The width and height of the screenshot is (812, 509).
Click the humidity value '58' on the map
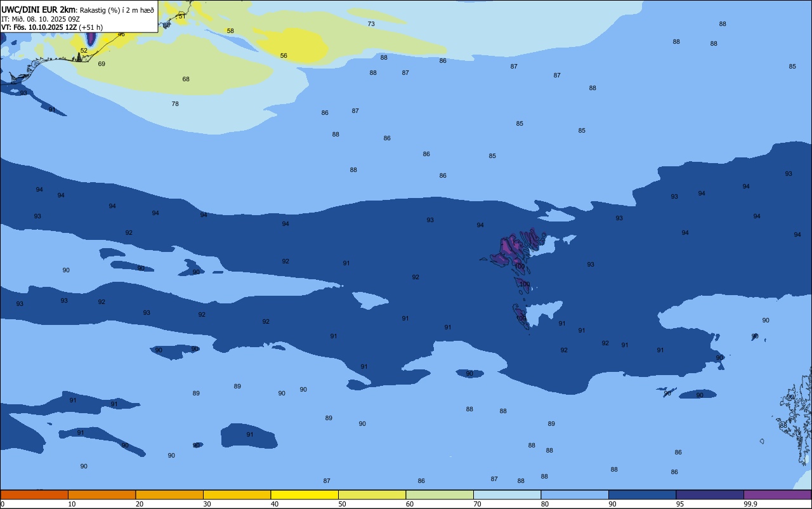230,31
